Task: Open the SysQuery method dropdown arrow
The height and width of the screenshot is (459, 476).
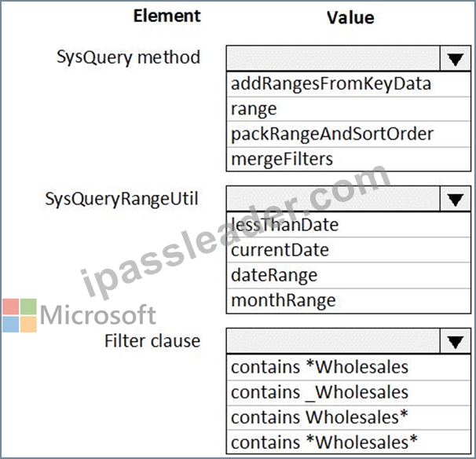Action: point(455,59)
